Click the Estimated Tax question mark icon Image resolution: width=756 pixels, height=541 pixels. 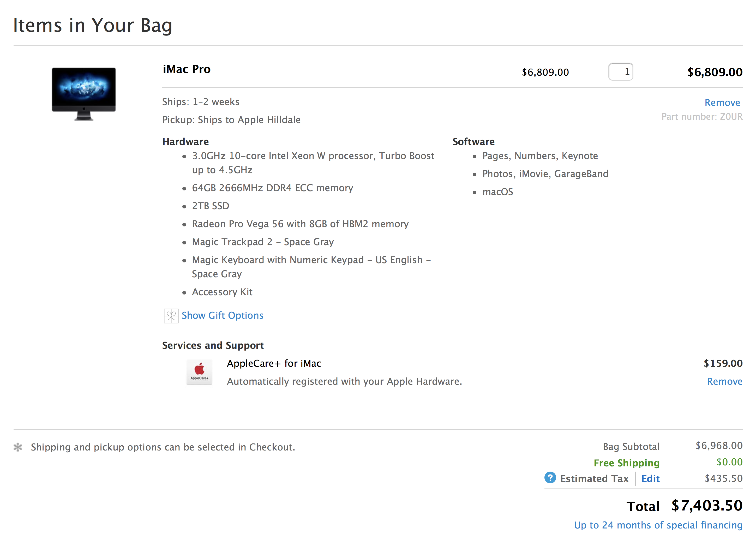[550, 478]
